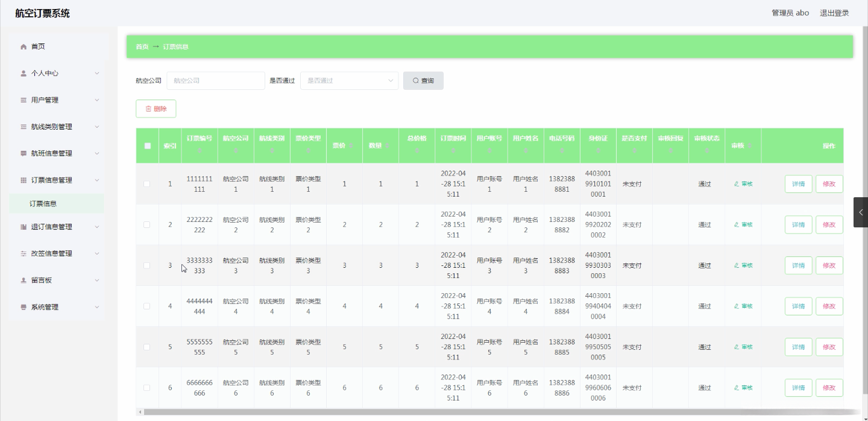This screenshot has width=868, height=421.
Task: Open 详情 for order 5555555555
Action: click(799, 347)
